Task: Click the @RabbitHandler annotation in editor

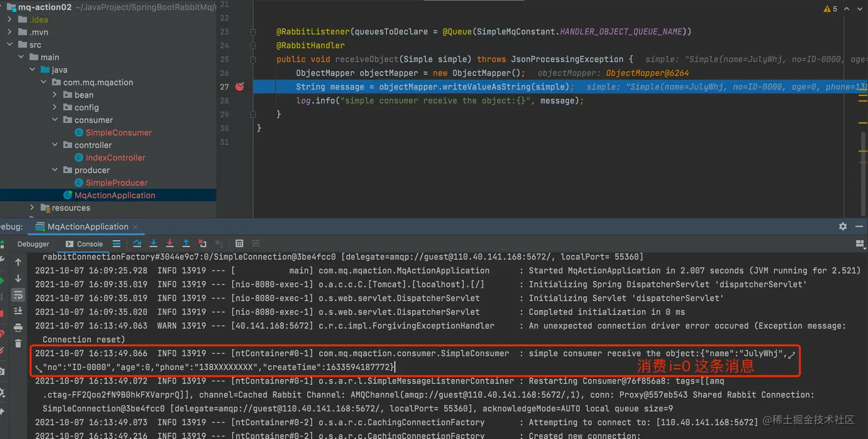Action: click(311, 45)
